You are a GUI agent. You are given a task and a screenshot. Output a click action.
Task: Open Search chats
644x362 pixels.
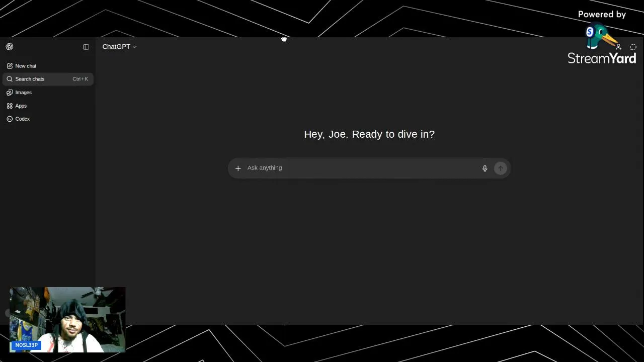48,79
